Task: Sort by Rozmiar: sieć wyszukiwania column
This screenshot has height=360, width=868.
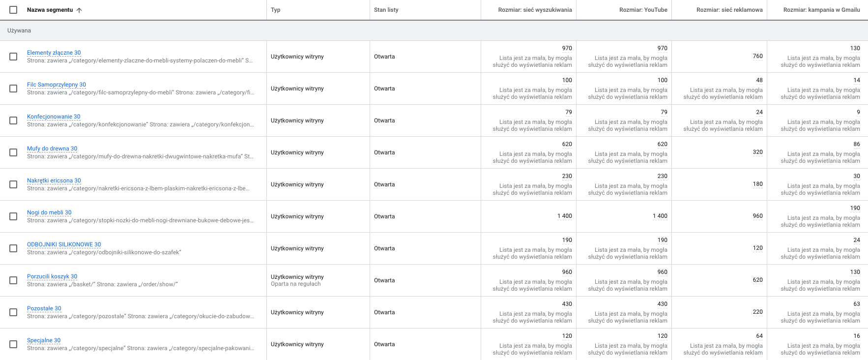Action: tap(535, 10)
